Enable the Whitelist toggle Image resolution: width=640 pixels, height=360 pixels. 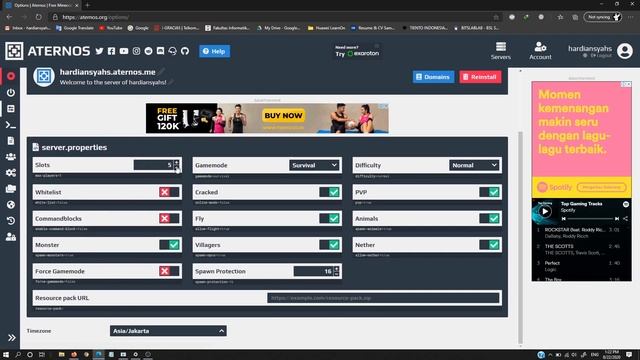pos(169,192)
